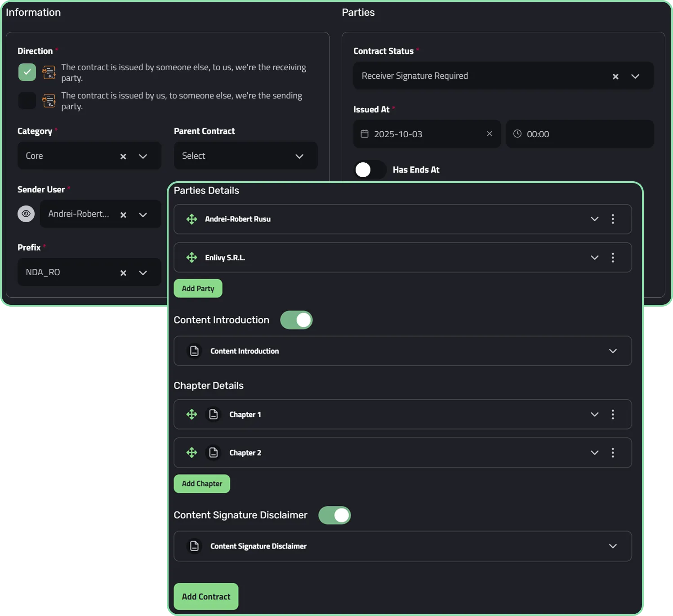Clear the Issued At date value

(490, 134)
